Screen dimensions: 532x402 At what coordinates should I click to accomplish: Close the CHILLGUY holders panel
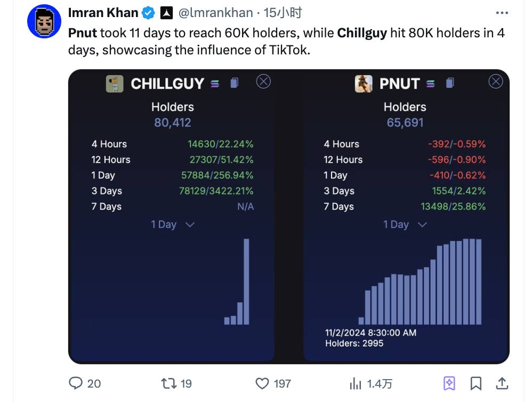[263, 82]
